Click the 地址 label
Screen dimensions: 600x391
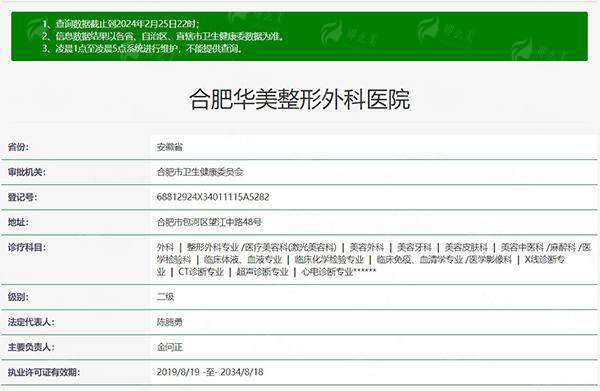(18, 222)
